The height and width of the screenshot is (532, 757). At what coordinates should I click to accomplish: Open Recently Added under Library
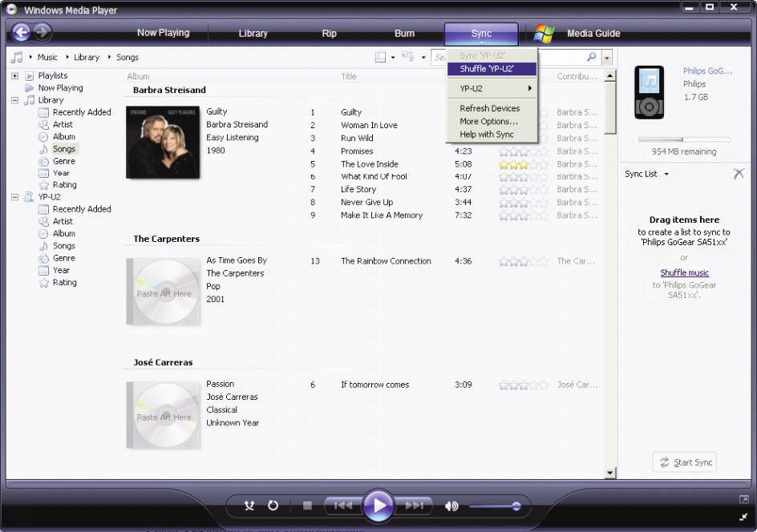click(x=82, y=112)
